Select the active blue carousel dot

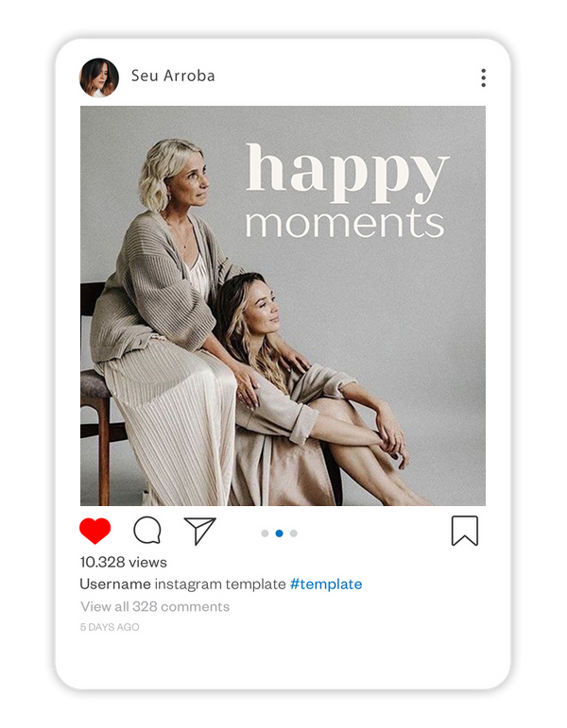pos(279,533)
